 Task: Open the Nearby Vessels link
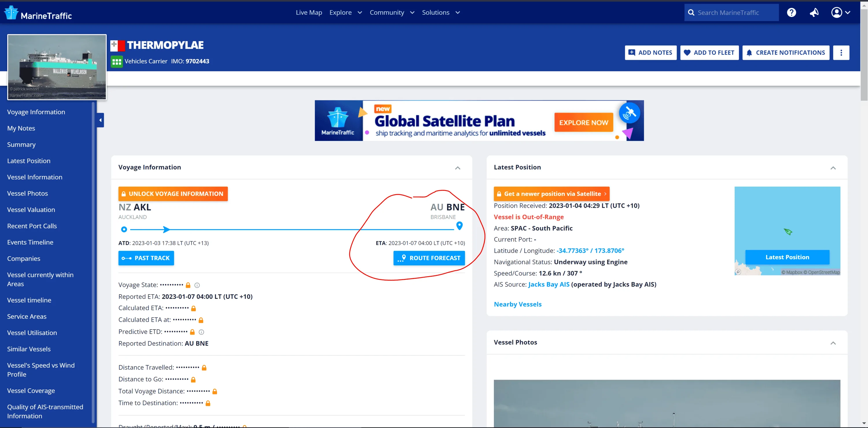(x=518, y=304)
